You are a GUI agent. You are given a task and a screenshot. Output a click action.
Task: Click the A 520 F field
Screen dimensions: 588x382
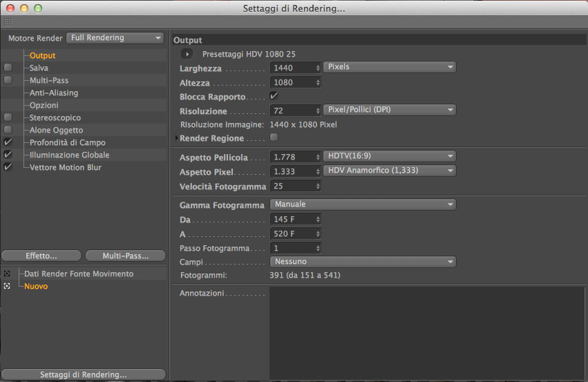pos(293,233)
